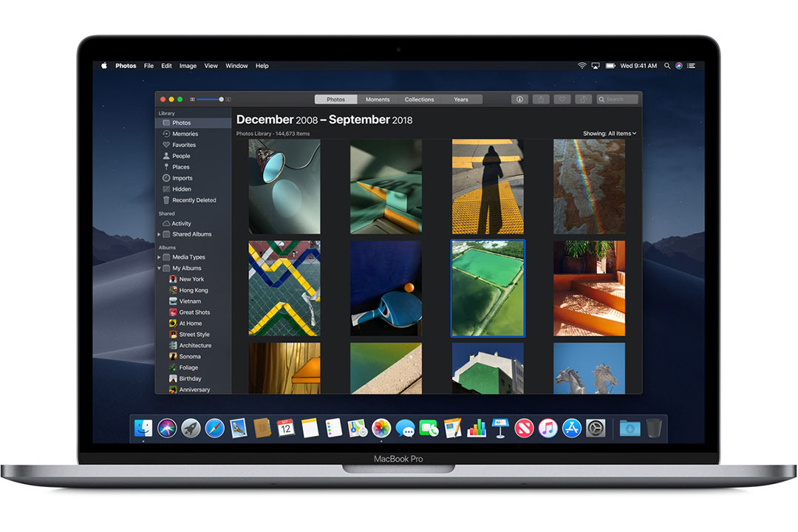Image resolution: width=798 pixels, height=532 pixels.
Task: Open the Info button in Photos toolbar
Action: point(519,99)
